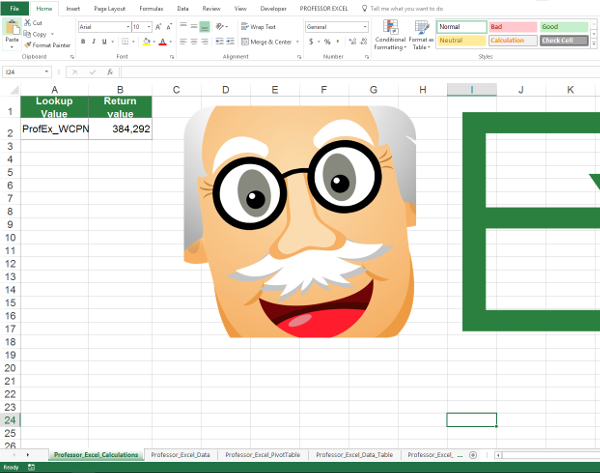
Task: Click the macro record status bar icon
Action: coord(31,467)
